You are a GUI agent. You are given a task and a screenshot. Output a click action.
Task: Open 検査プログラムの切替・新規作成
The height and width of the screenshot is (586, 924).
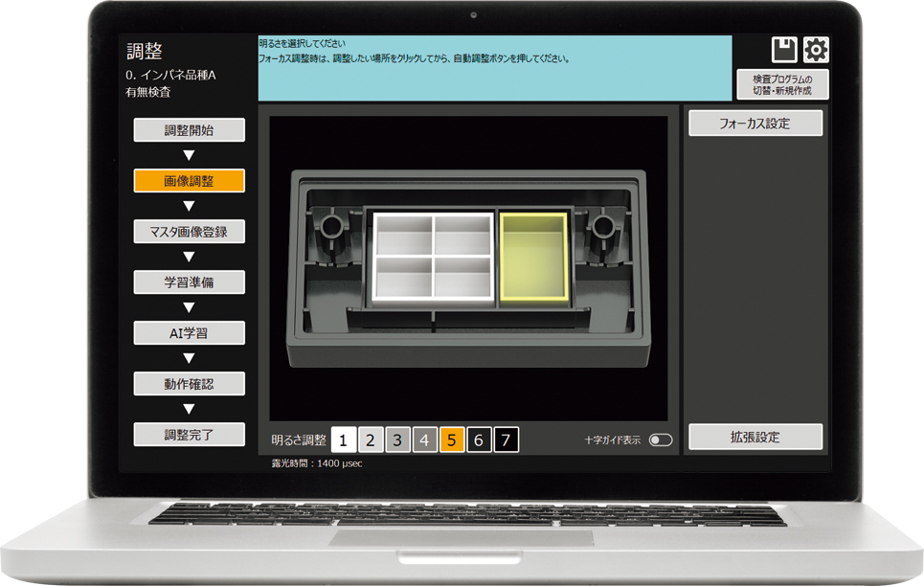781,84
